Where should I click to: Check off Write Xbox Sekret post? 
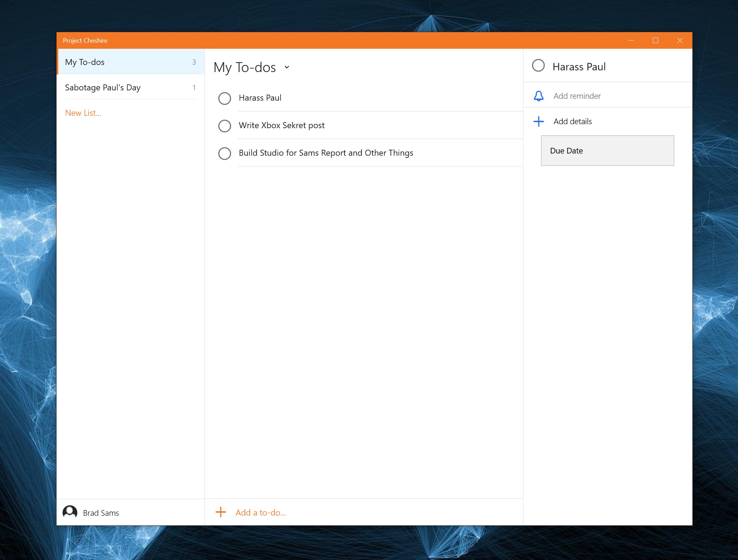point(225,126)
